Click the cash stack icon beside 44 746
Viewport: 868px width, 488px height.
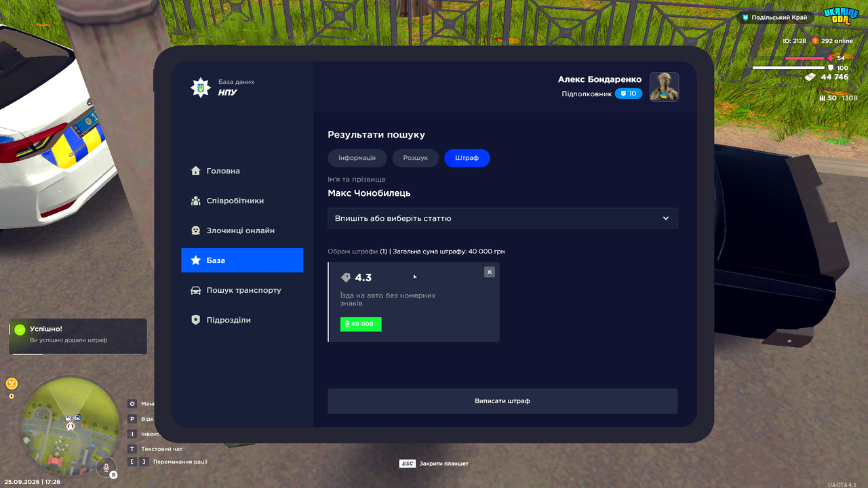[810, 77]
